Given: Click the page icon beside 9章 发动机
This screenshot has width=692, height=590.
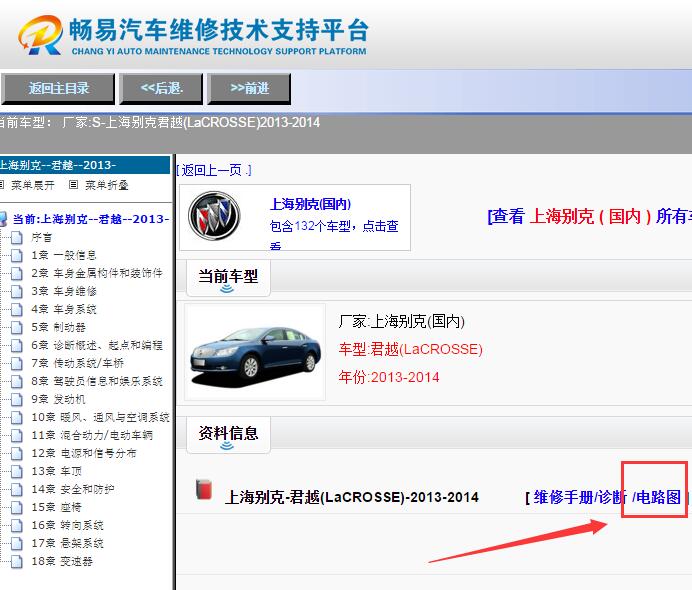Looking at the screenshot, I should [17, 399].
